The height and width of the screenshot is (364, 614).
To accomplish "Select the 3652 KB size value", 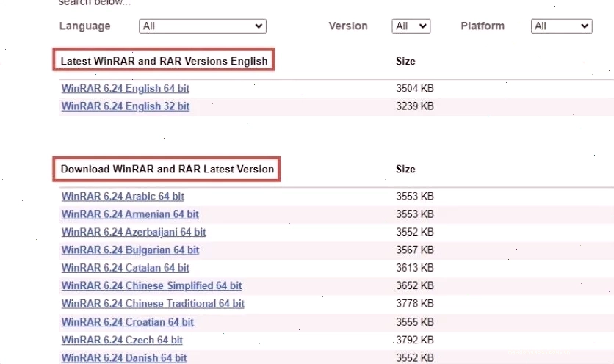I will tap(415, 285).
